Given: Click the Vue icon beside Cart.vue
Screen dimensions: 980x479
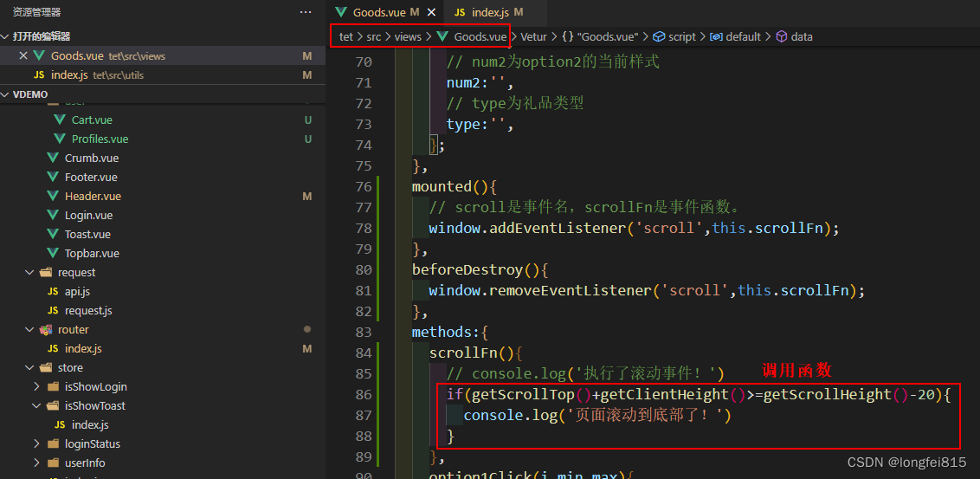Looking at the screenshot, I should click(x=60, y=120).
